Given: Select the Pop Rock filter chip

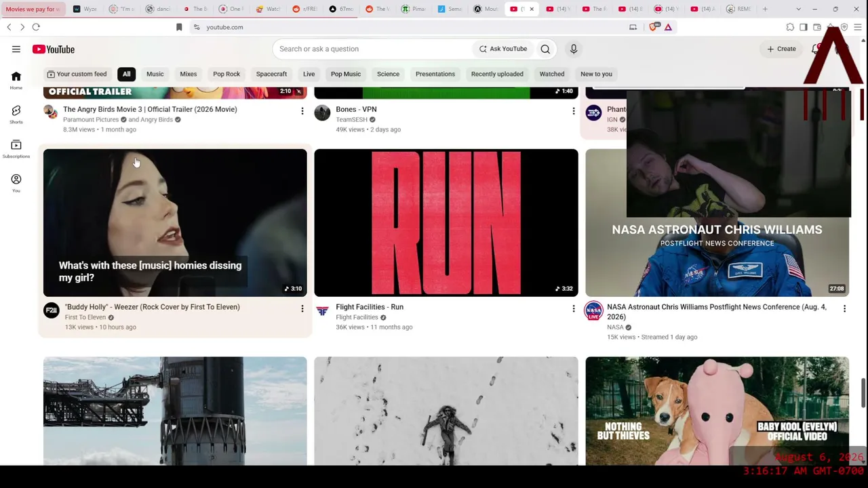Looking at the screenshot, I should (226, 74).
